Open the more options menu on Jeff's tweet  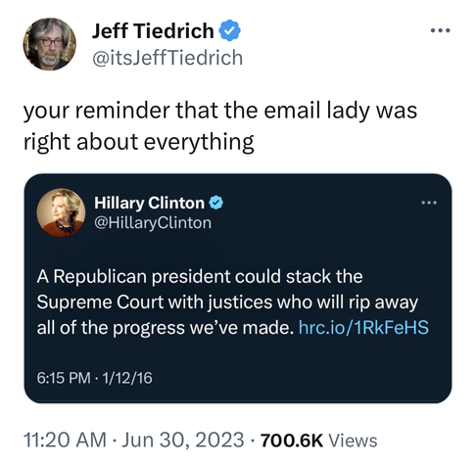point(440,30)
